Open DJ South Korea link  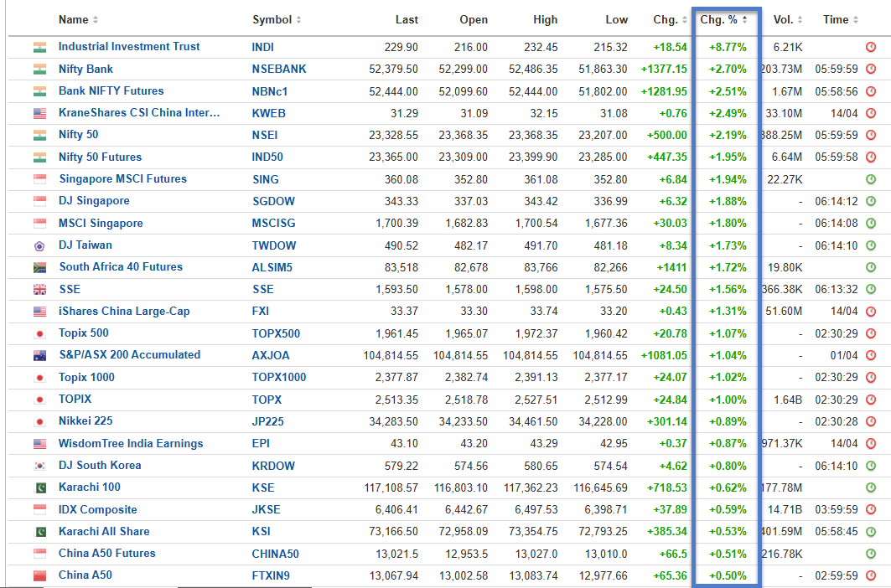[100, 465]
